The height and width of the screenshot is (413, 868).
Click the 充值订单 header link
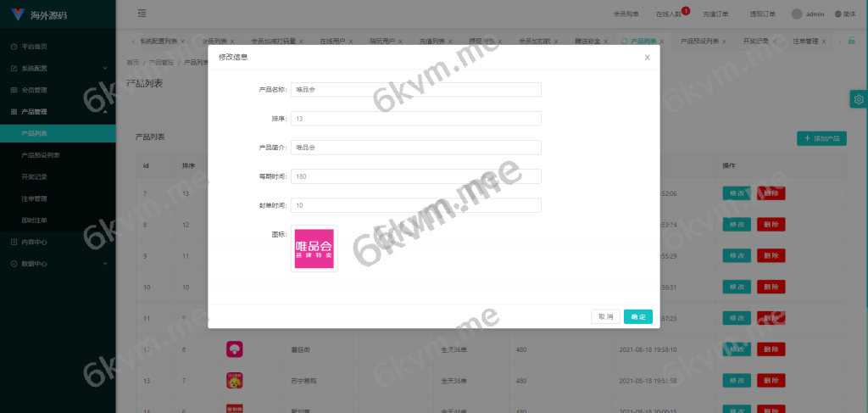[715, 14]
